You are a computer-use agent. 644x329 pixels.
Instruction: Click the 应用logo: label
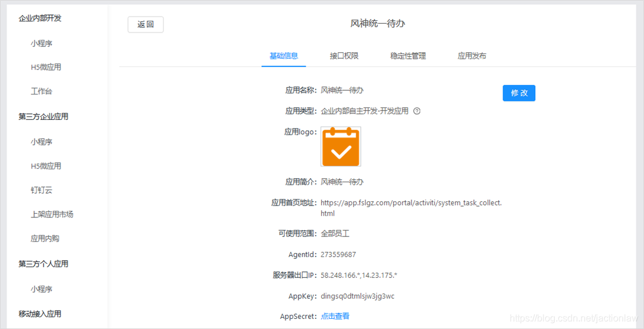coord(301,132)
